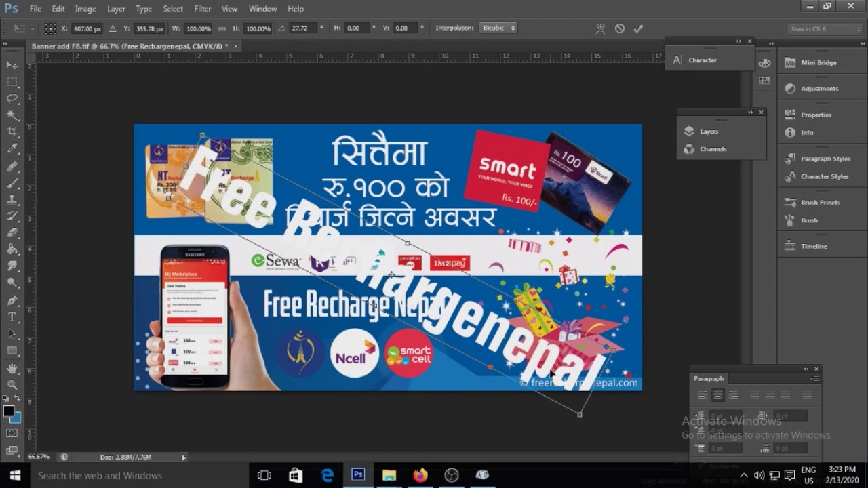This screenshot has height=488, width=868.
Task: Click the X position field
Action: (x=87, y=28)
